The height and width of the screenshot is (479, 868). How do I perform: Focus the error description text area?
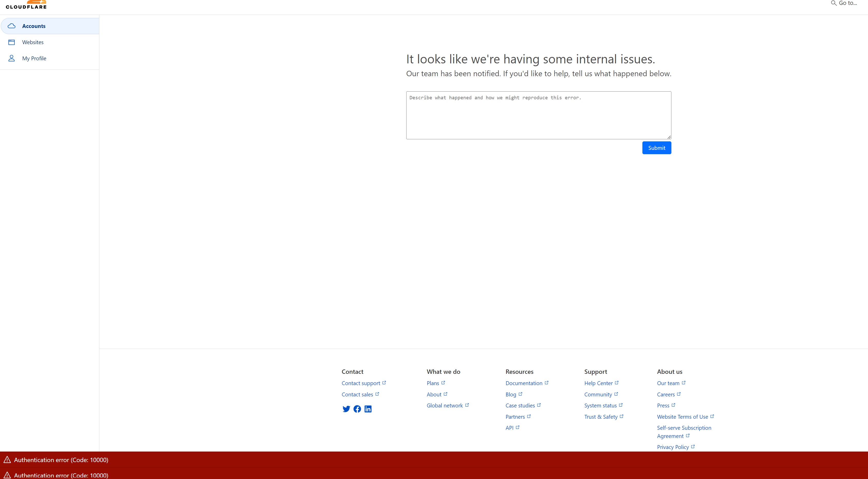coord(538,115)
